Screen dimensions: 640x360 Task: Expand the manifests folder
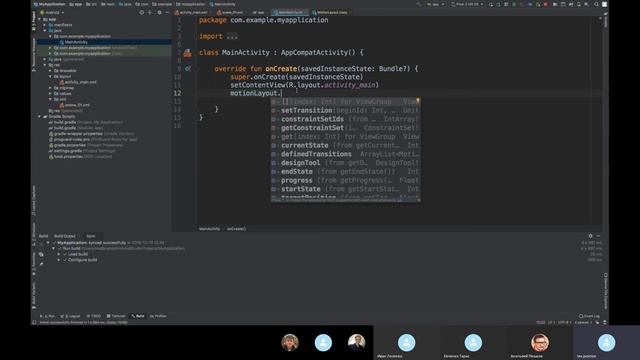click(x=45, y=25)
